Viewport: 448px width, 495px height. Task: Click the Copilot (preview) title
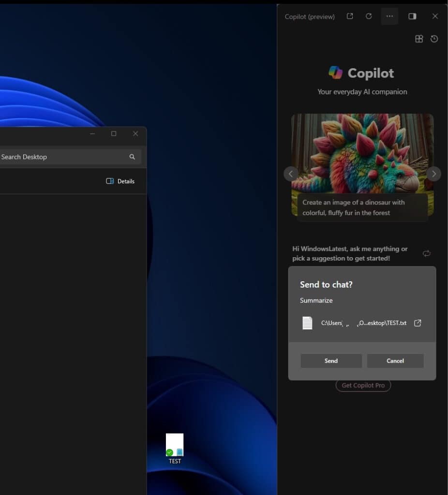pyautogui.click(x=310, y=16)
